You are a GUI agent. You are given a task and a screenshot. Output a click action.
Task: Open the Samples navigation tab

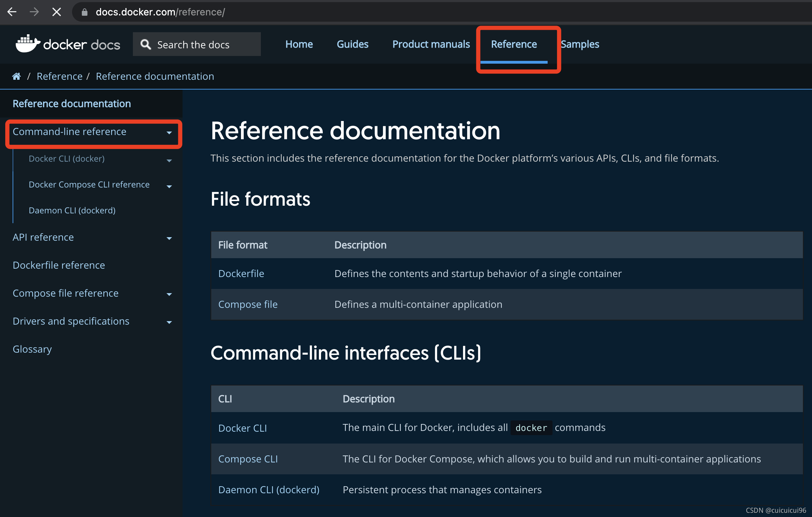(580, 44)
